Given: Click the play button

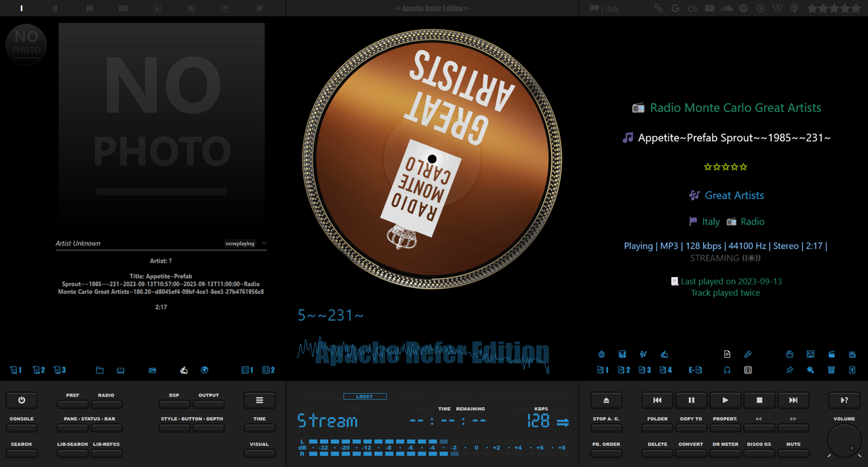Looking at the screenshot, I should coord(726,400).
